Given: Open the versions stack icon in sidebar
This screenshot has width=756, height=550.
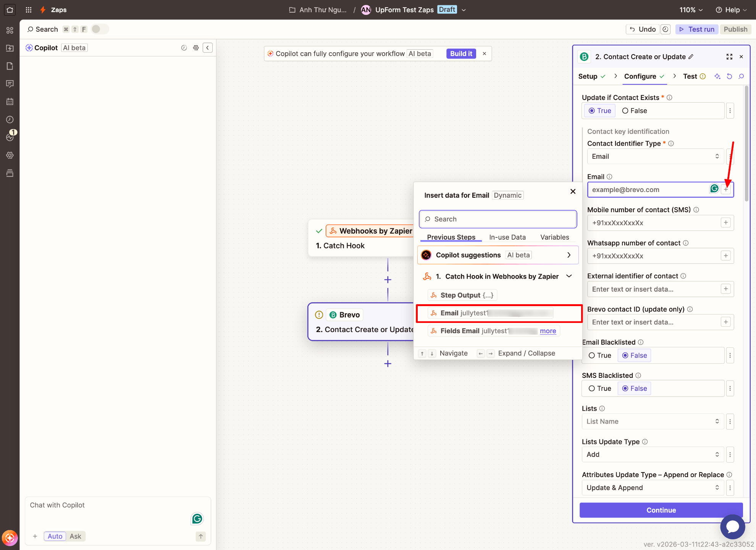Looking at the screenshot, I should tap(10, 173).
